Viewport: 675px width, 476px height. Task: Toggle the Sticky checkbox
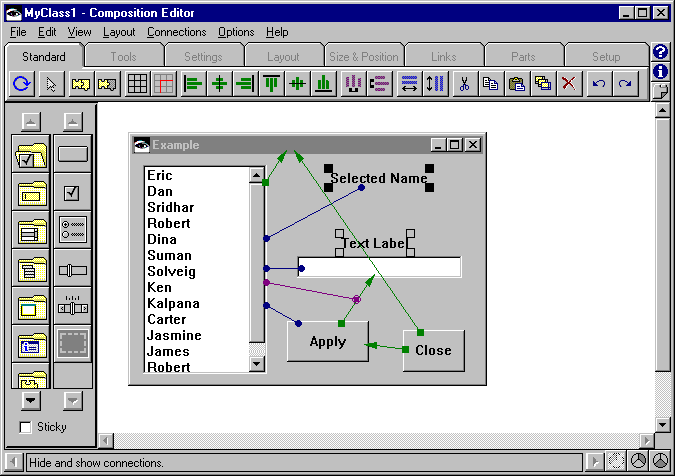tap(25, 427)
